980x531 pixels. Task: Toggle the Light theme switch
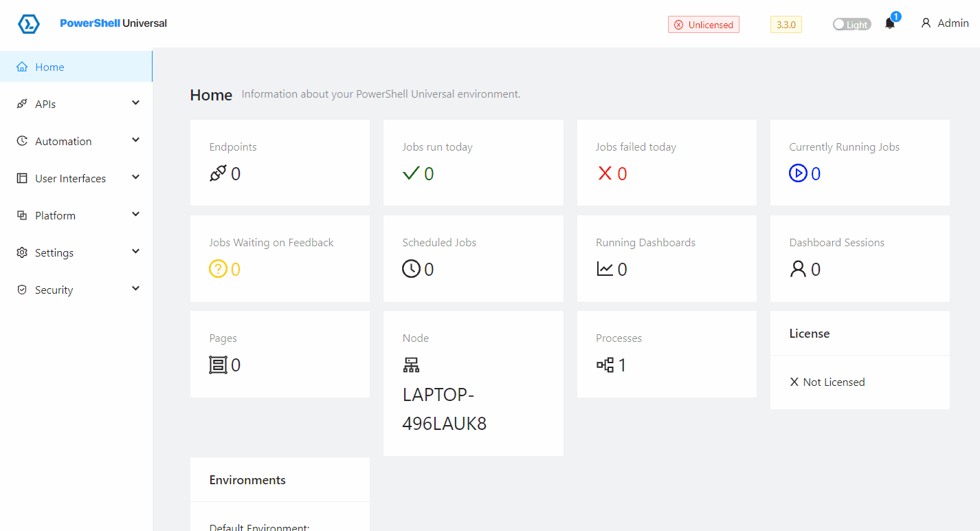coord(851,24)
